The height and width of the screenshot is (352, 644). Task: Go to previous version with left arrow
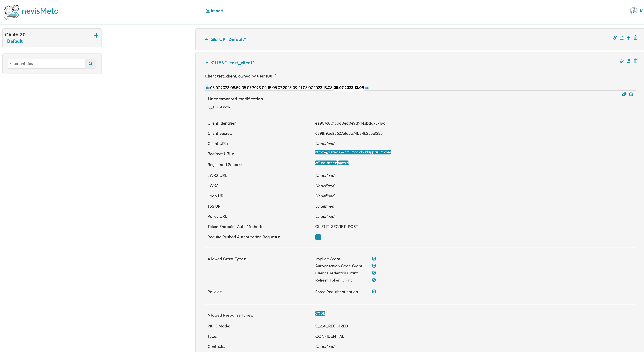207,88
